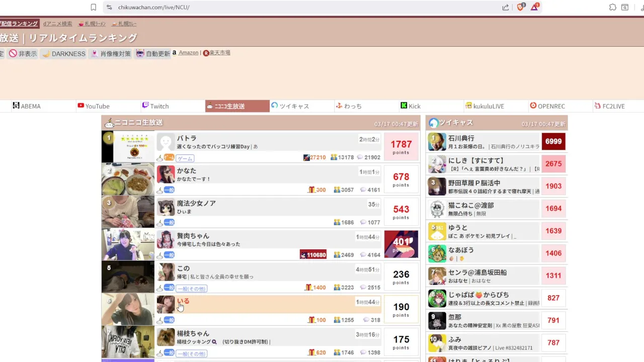Click 楊枝ちゃん's dog avatar icon
The height and width of the screenshot is (362, 644).
click(x=166, y=337)
